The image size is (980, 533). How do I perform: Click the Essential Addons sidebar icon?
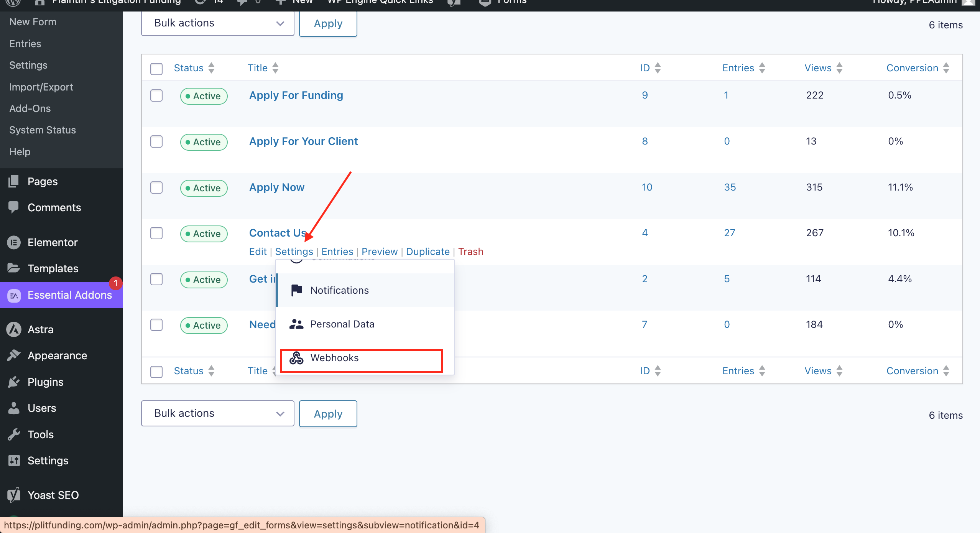[14, 295]
